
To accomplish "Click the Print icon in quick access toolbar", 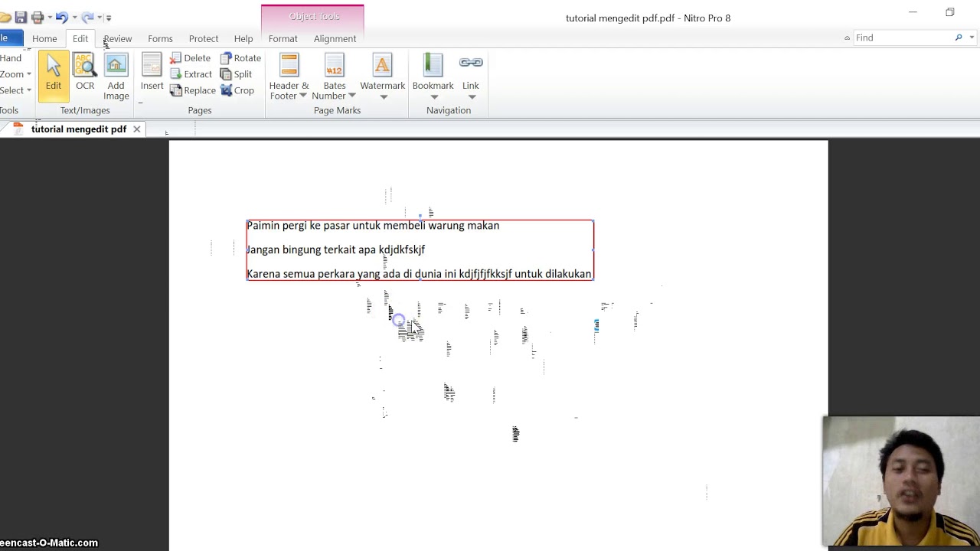I will pos(38,17).
